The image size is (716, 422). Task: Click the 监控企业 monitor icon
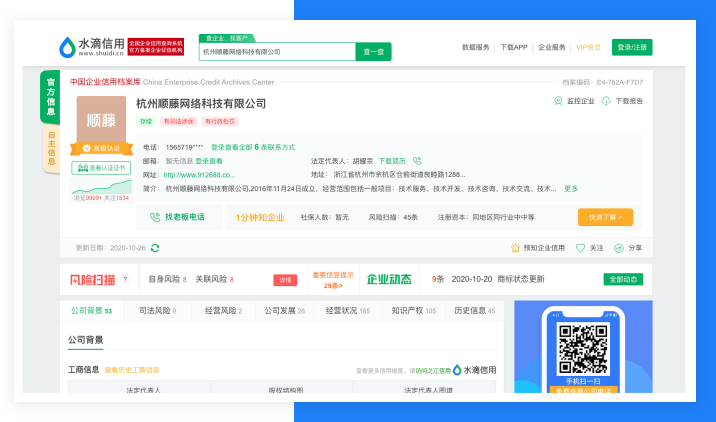[558, 101]
